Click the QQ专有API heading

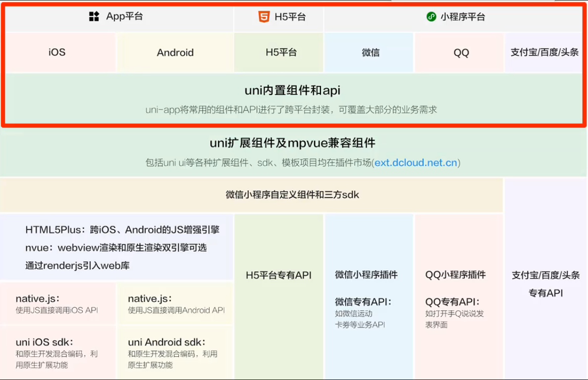click(x=452, y=302)
